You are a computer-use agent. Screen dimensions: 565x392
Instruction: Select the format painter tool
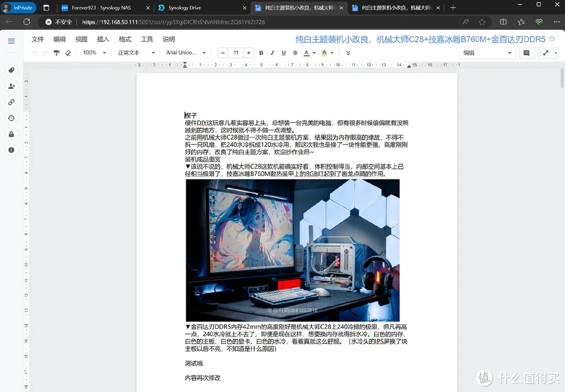[x=57, y=52]
